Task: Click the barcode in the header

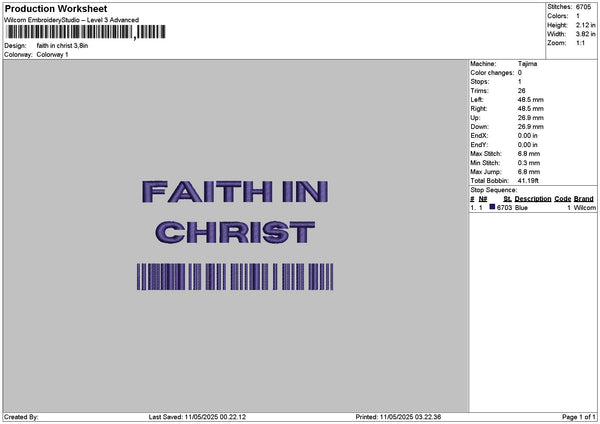Action: pos(86,32)
